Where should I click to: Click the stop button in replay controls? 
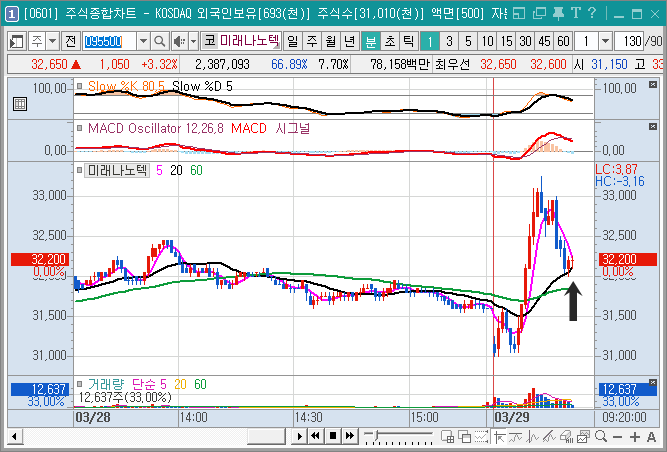click(x=333, y=436)
